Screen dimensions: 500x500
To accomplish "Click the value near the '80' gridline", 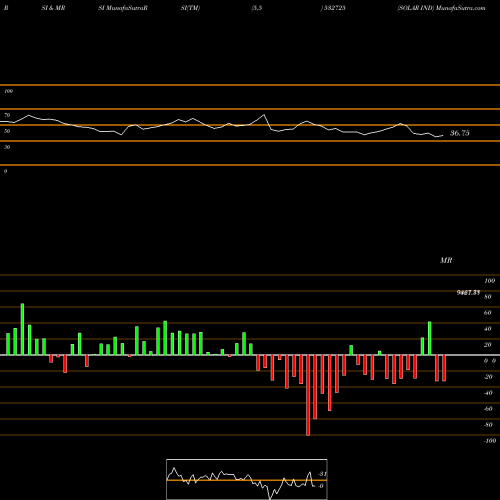I will click(x=468, y=293).
